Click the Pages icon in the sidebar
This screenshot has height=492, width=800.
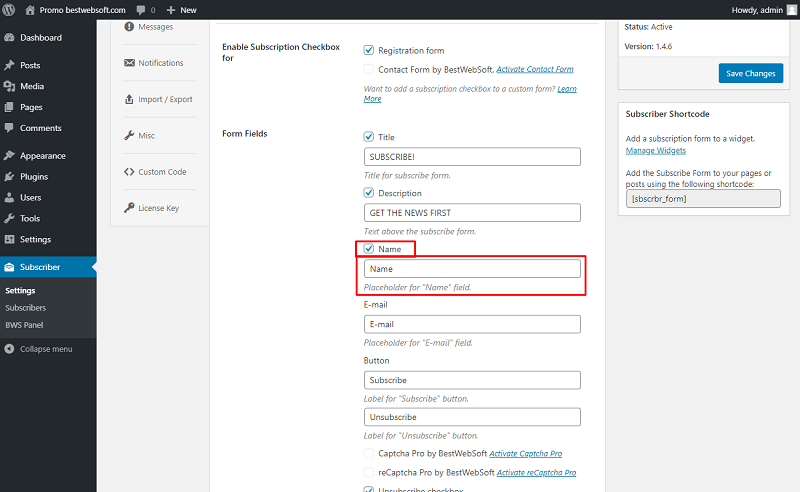(x=9, y=107)
